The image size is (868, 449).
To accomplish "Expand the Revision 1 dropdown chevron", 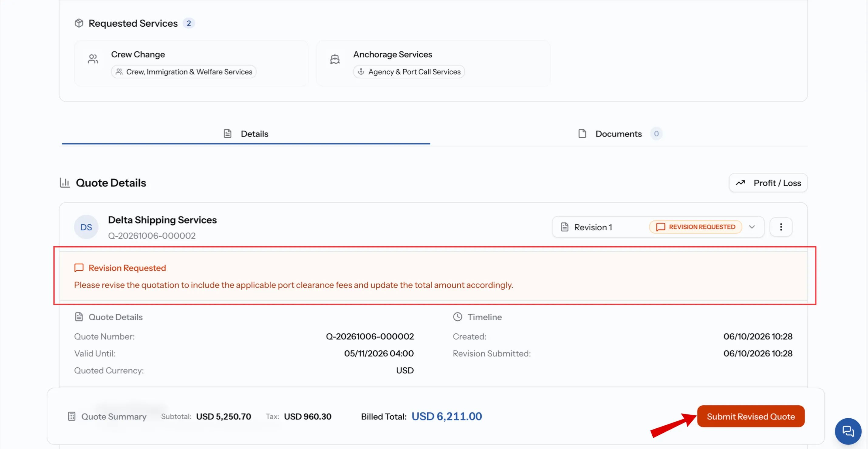I will tap(752, 227).
